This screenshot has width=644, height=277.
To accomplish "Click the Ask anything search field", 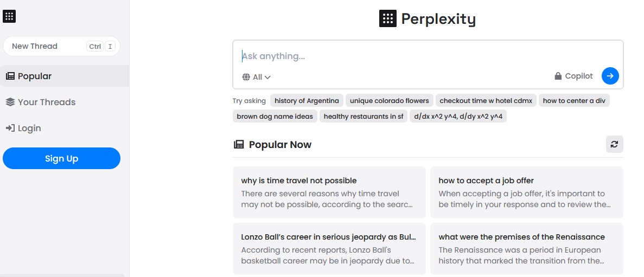I will (428, 56).
